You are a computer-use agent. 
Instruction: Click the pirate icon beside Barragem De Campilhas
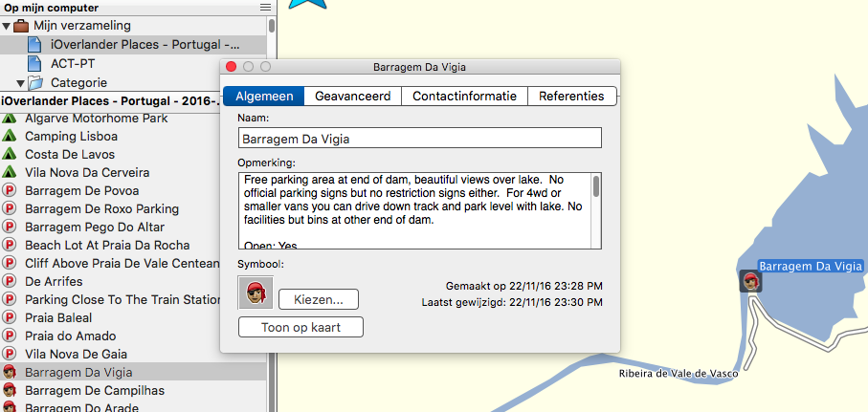point(10,390)
